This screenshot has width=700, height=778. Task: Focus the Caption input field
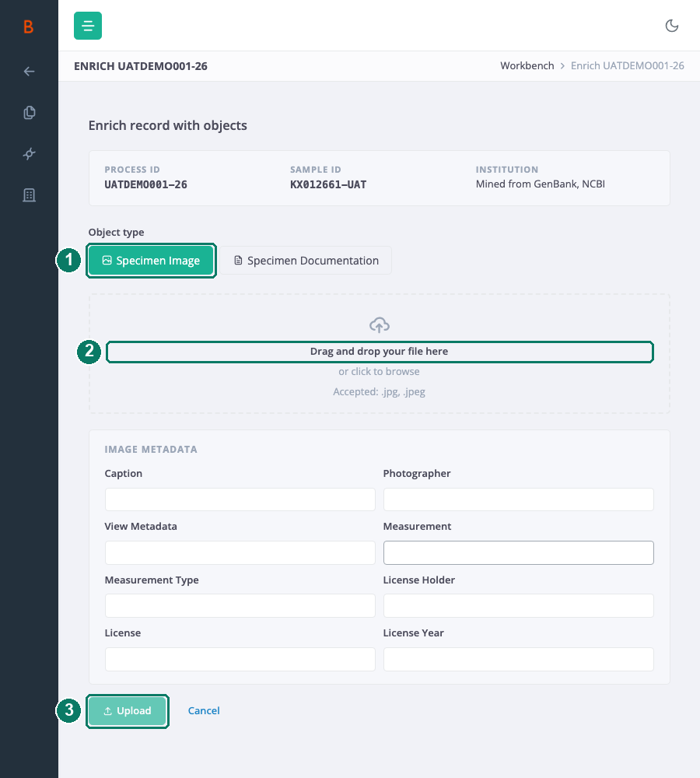coord(240,499)
